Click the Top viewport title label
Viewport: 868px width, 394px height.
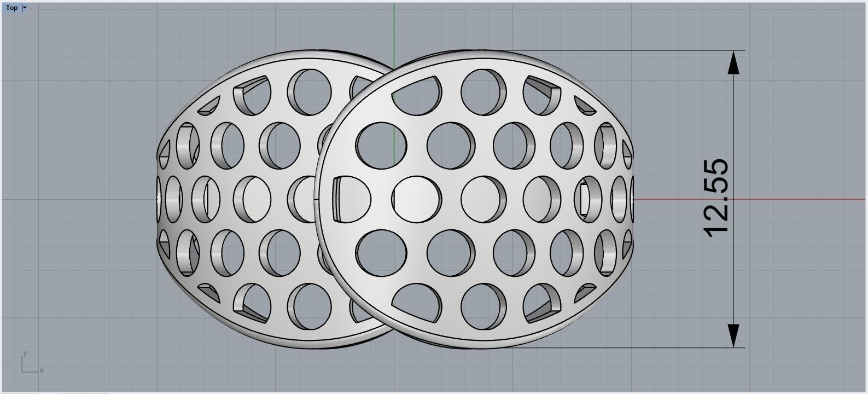[x=11, y=8]
